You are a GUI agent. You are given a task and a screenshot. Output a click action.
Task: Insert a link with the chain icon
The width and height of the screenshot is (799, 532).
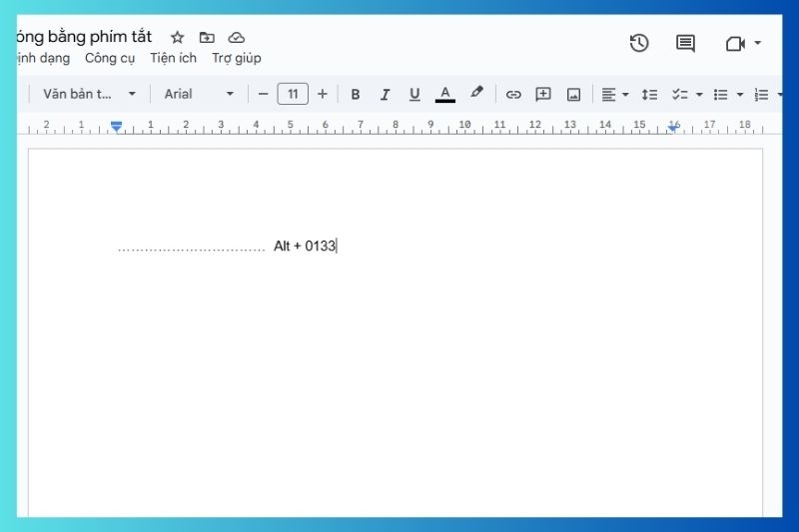[513, 94]
